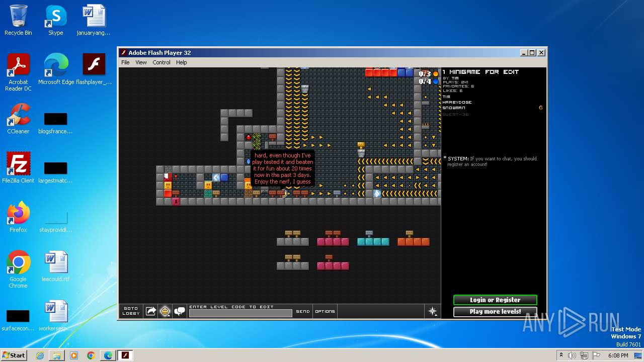Click the Flash Player taskbar button

(125, 355)
